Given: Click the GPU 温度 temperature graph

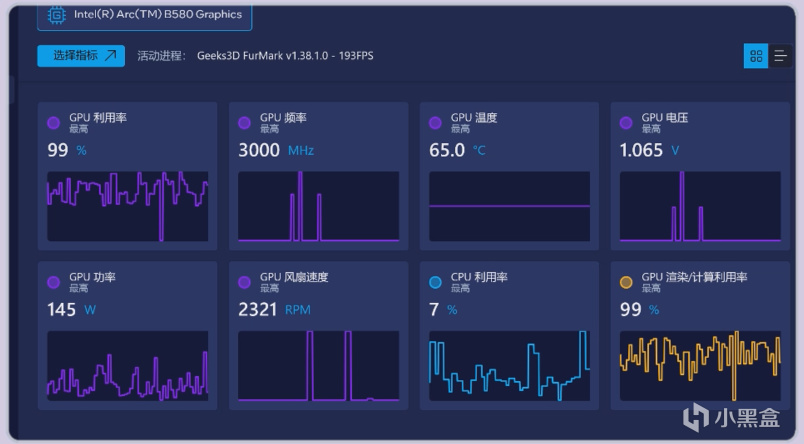Looking at the screenshot, I should (x=509, y=206).
